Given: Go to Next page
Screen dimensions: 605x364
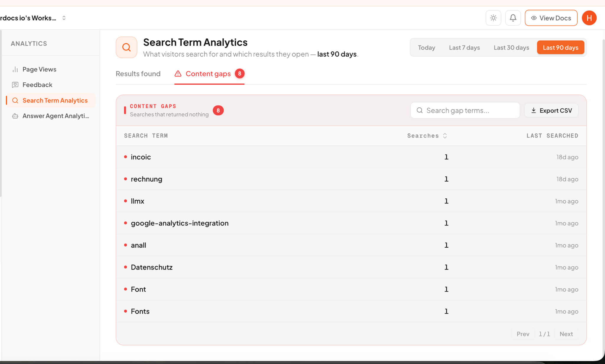Looking at the screenshot, I should (566, 334).
